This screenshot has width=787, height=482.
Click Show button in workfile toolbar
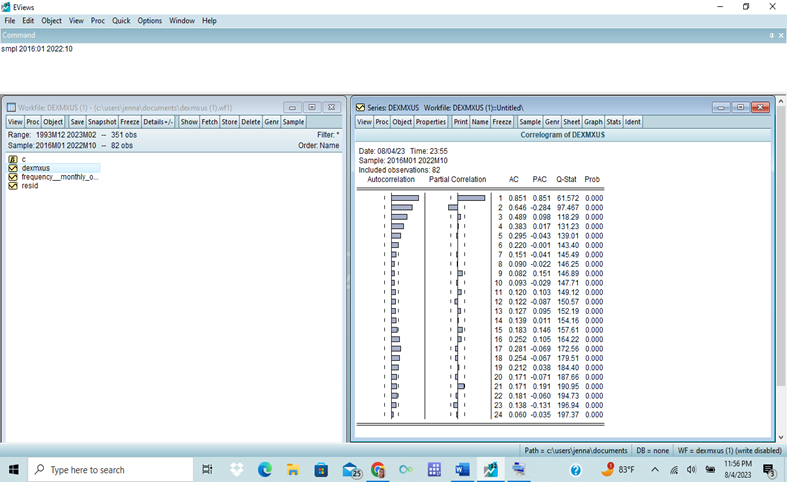189,122
